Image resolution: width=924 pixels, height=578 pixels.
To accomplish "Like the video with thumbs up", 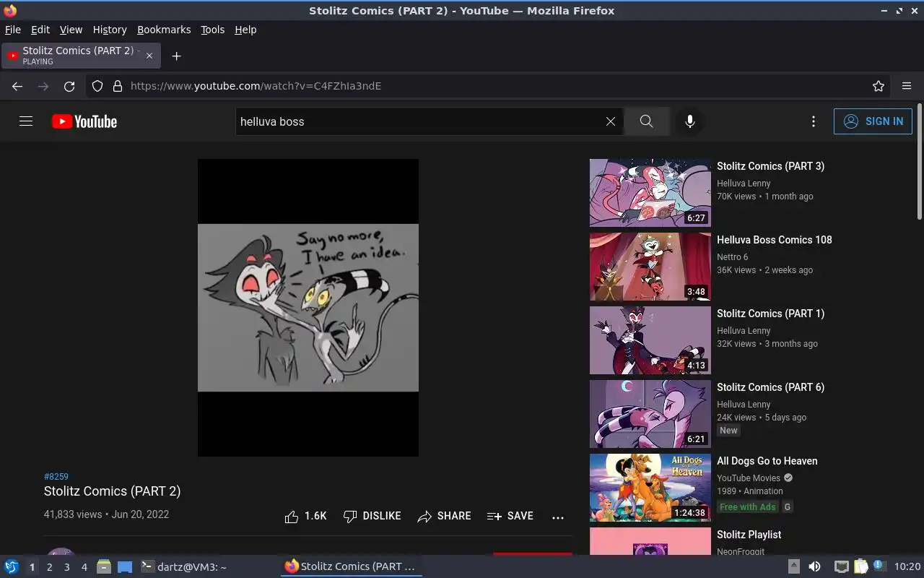I will click(305, 516).
